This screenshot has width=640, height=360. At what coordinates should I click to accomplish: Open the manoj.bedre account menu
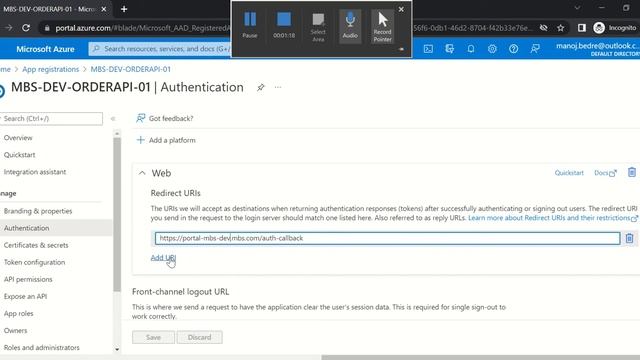pos(598,49)
